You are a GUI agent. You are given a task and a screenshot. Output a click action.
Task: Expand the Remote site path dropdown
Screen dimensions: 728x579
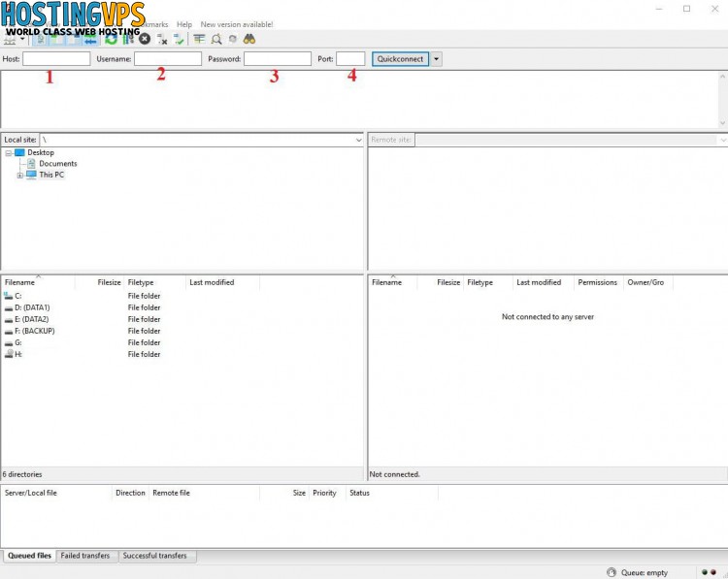pos(723,140)
